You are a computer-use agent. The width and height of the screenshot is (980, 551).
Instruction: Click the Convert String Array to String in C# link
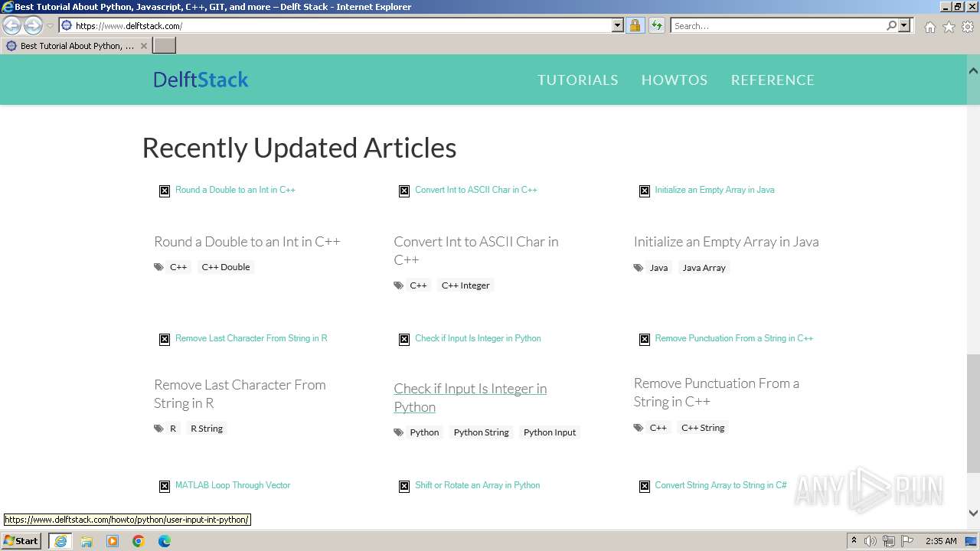pos(720,485)
